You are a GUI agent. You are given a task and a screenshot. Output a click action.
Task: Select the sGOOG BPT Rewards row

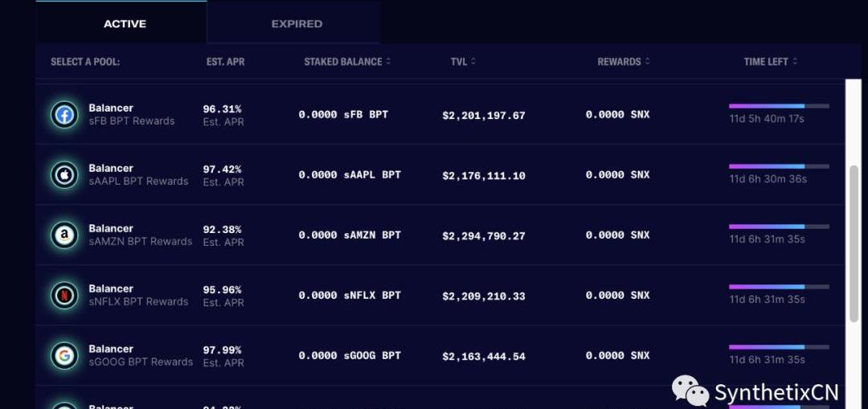click(x=440, y=356)
